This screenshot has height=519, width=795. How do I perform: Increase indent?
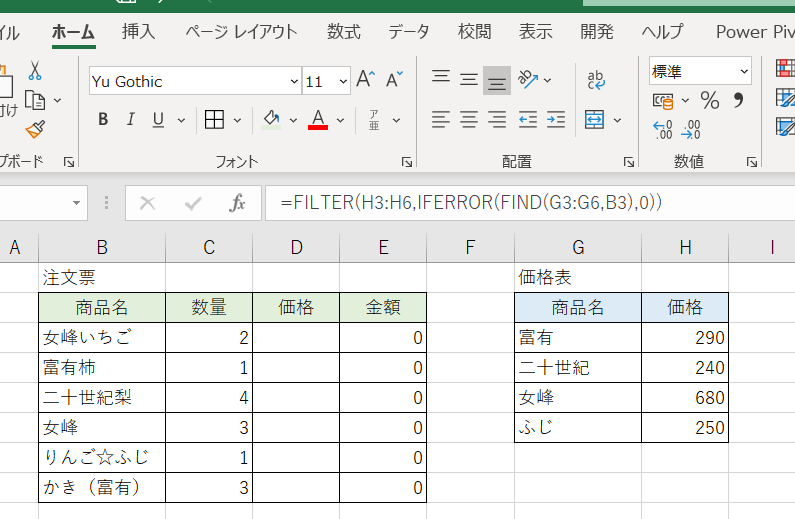point(556,120)
